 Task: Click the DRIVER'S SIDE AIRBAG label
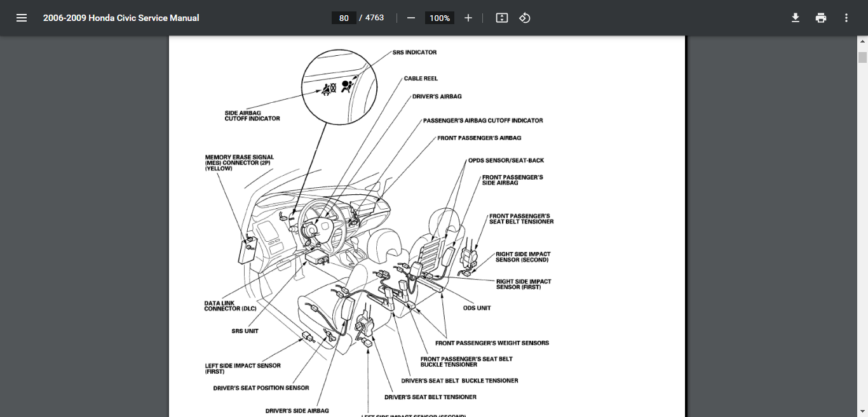[x=297, y=411]
